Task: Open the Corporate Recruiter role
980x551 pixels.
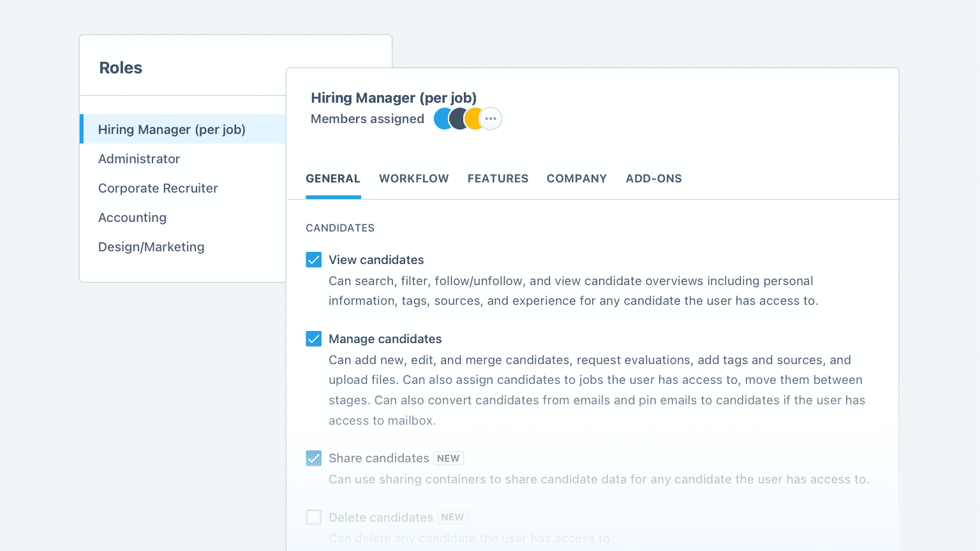Action: (x=158, y=188)
